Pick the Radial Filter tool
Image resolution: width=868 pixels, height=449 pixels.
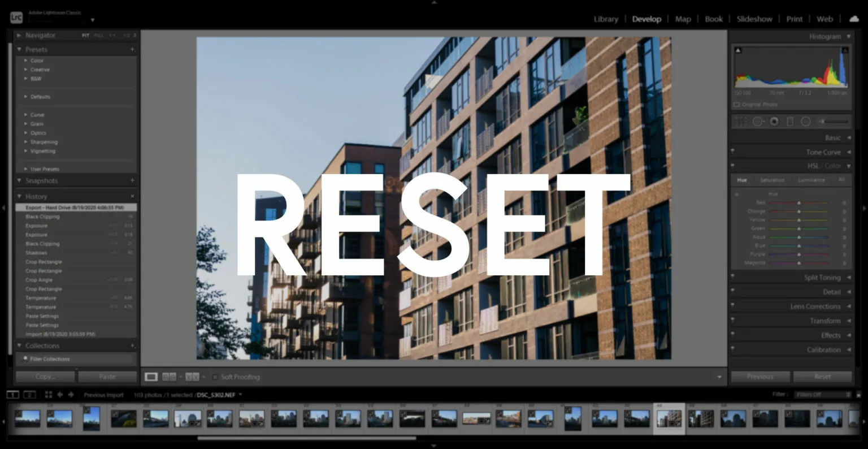[806, 122]
